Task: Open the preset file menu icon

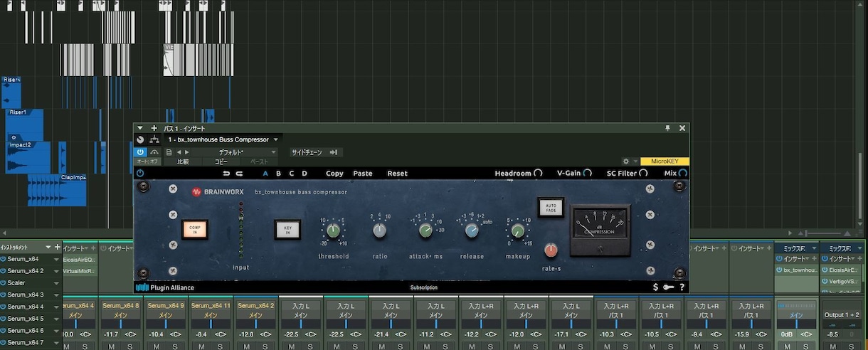Action: click(169, 152)
